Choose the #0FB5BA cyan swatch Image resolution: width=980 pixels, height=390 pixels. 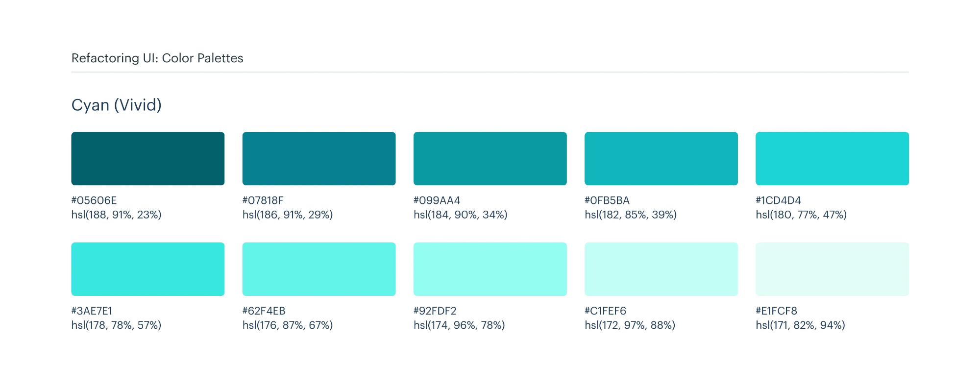661,158
